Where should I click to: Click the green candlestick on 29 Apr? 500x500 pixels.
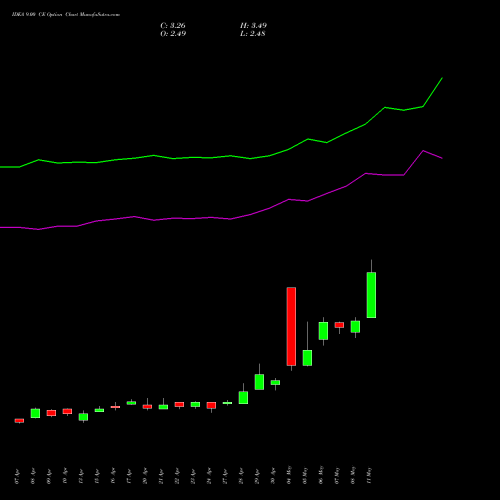tap(259, 382)
